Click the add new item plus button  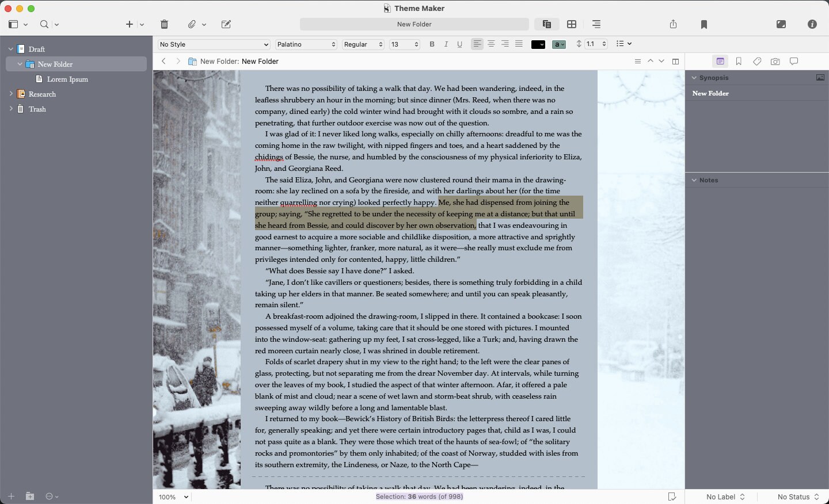pyautogui.click(x=129, y=24)
